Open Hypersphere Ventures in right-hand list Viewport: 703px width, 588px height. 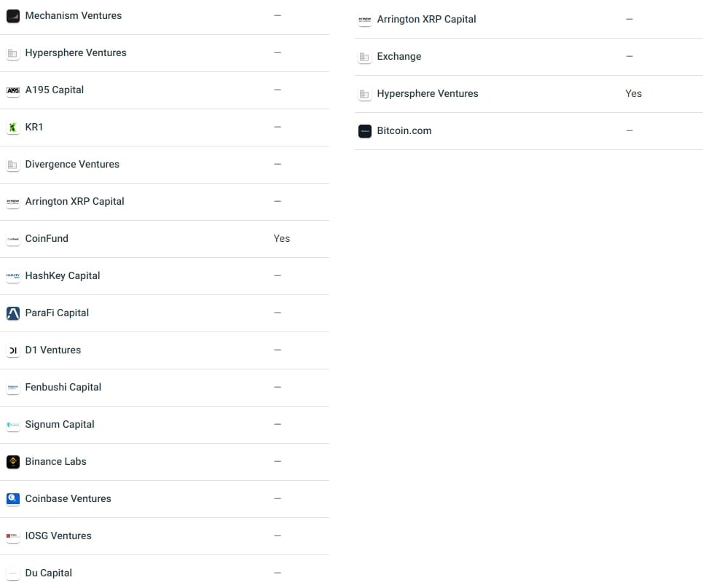pos(428,94)
